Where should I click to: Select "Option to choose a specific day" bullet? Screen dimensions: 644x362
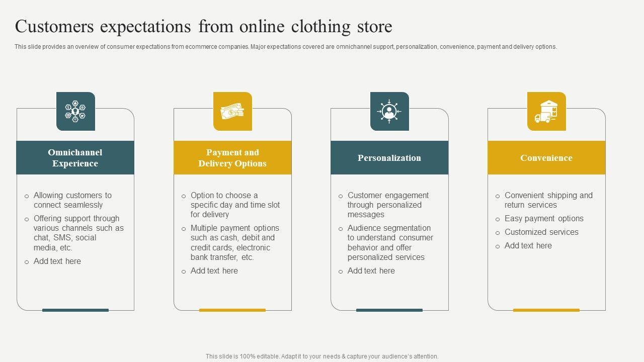[x=235, y=205]
